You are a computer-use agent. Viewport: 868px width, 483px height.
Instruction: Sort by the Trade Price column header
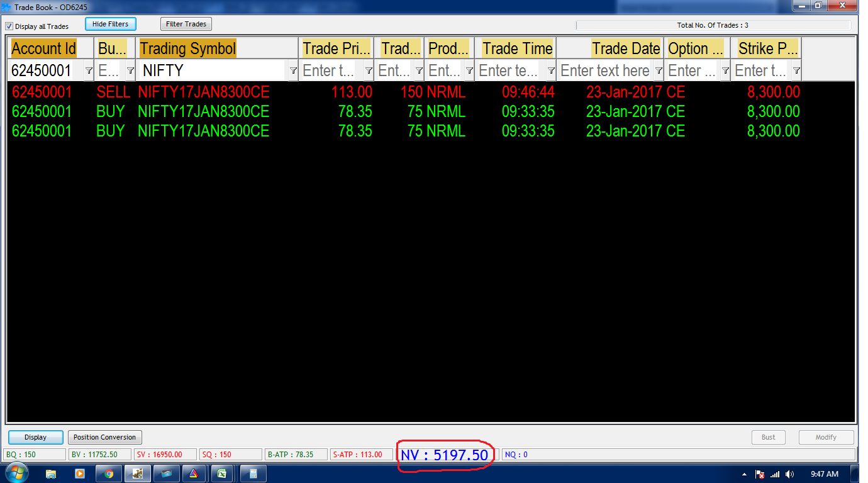coord(337,48)
